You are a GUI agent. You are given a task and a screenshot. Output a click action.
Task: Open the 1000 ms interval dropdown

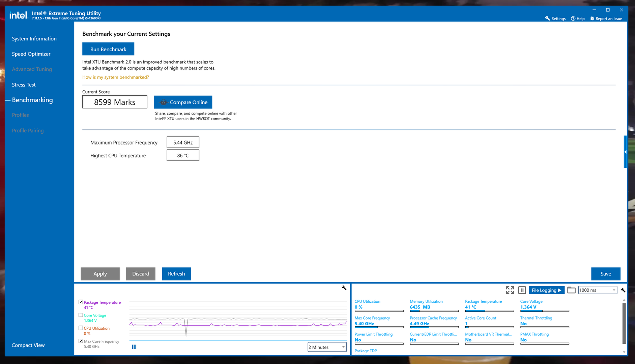pos(598,290)
